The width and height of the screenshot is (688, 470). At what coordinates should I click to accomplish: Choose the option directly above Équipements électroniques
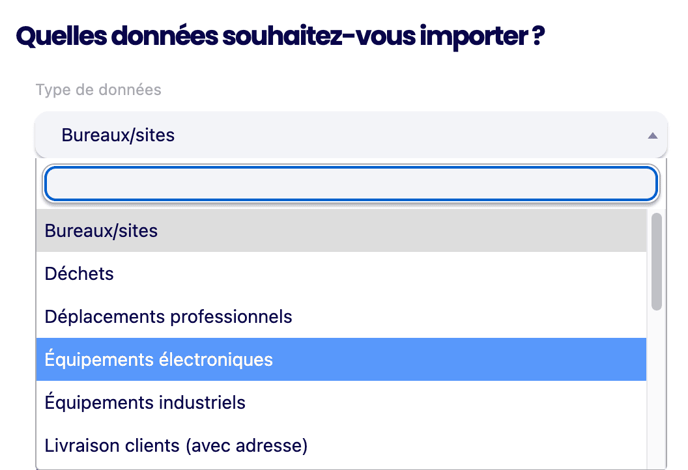point(340,317)
